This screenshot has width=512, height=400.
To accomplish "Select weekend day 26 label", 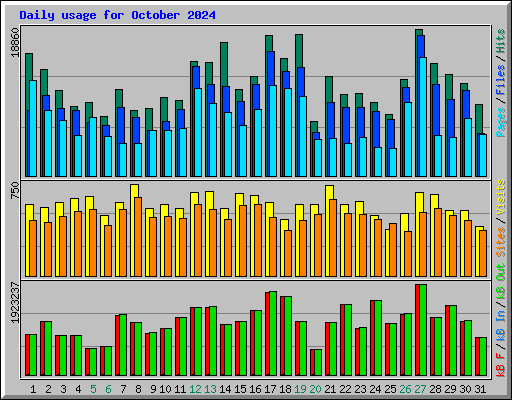I will coord(405,389).
